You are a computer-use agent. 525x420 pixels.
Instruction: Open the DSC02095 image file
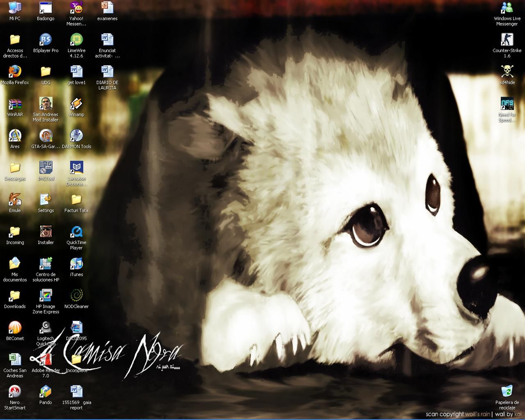(76, 327)
